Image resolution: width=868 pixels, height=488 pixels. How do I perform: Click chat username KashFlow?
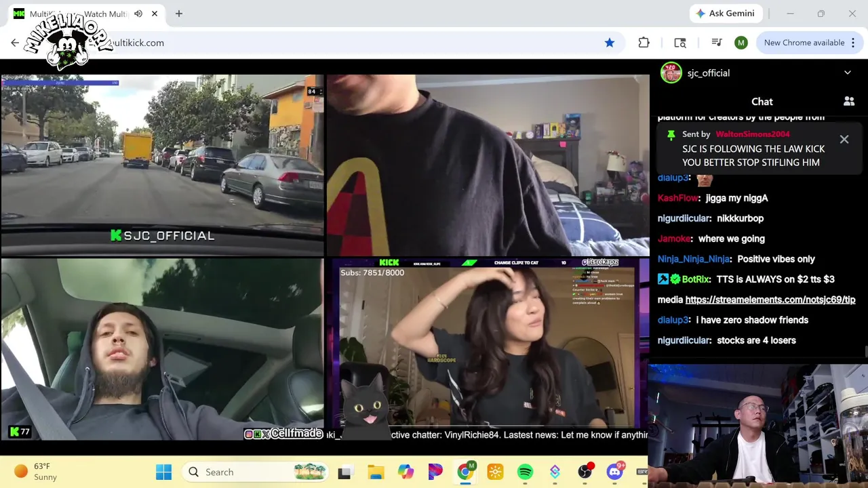(x=677, y=198)
